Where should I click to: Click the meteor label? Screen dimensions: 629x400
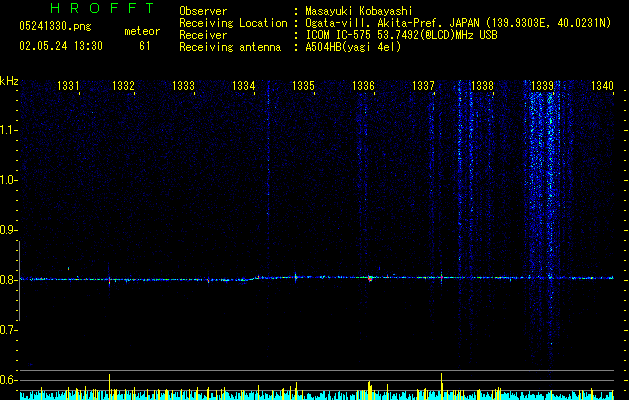point(142,31)
